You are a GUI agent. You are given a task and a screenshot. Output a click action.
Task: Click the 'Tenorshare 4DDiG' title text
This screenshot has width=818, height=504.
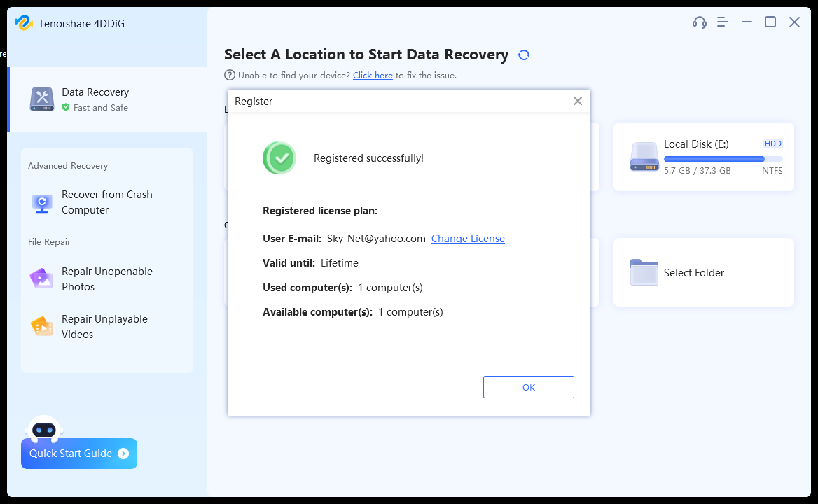[81, 24]
